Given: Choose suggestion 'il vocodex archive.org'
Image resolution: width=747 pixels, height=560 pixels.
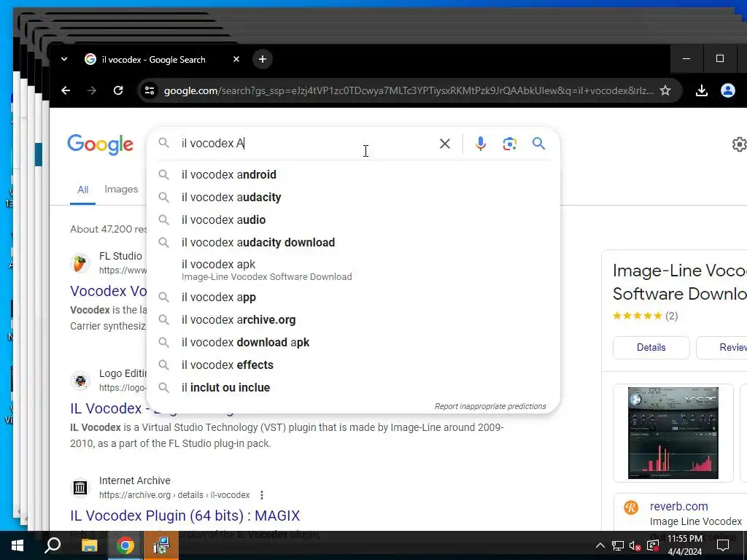Looking at the screenshot, I should (353, 320).
